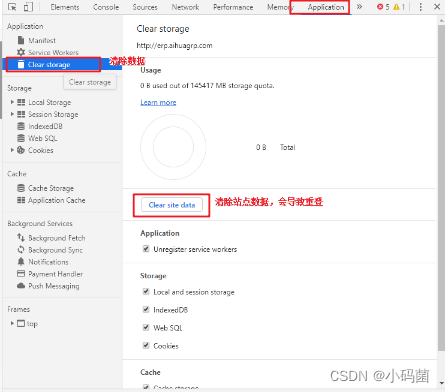This screenshot has width=445, height=392.
Task: Select Push Messaging label
Action: [x=54, y=286]
